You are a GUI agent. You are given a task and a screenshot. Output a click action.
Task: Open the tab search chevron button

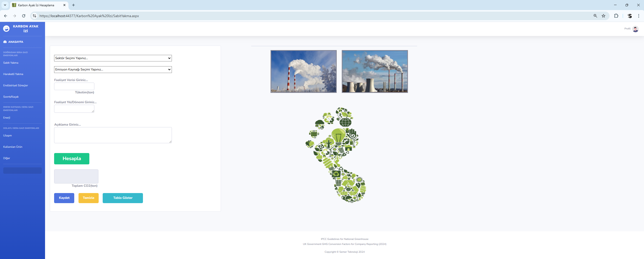[x=5, y=5]
